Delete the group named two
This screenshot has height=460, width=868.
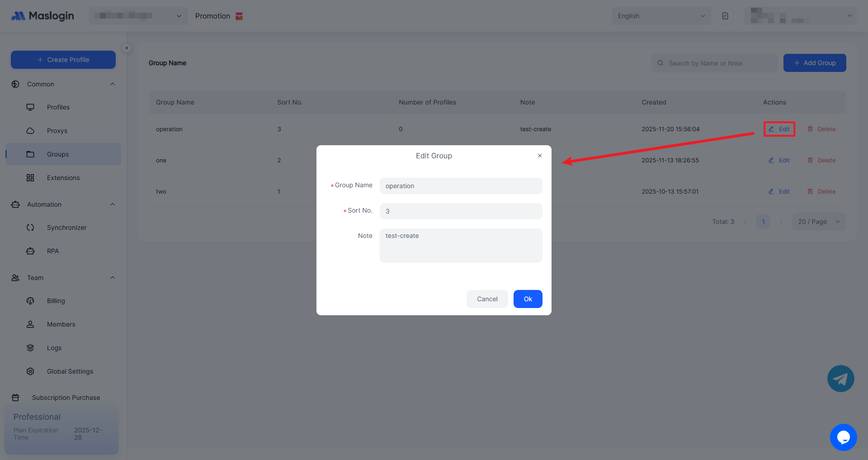(x=821, y=192)
